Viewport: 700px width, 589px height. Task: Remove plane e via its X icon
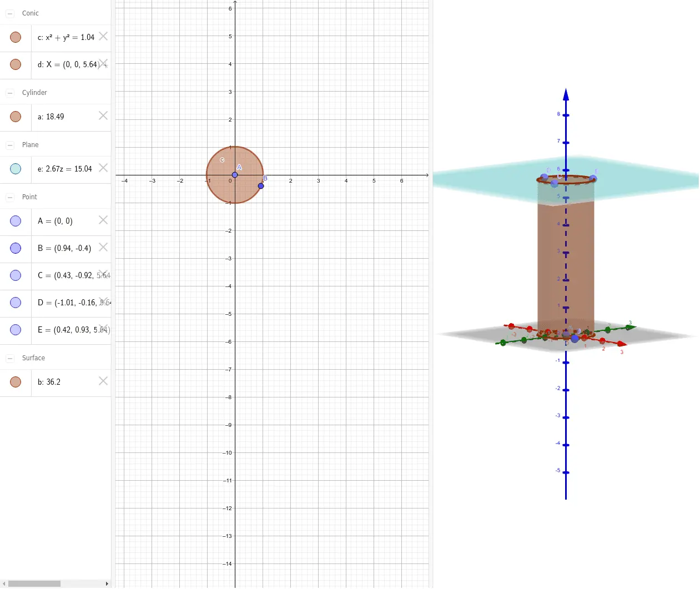pos(103,168)
